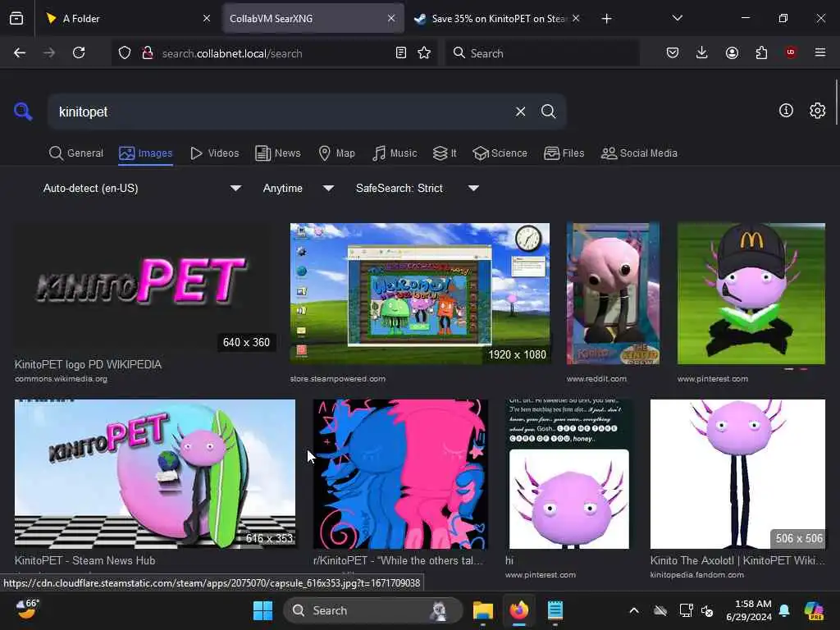This screenshot has height=630, width=840.
Task: Open the tracking protection shield icon
Action: point(125,52)
